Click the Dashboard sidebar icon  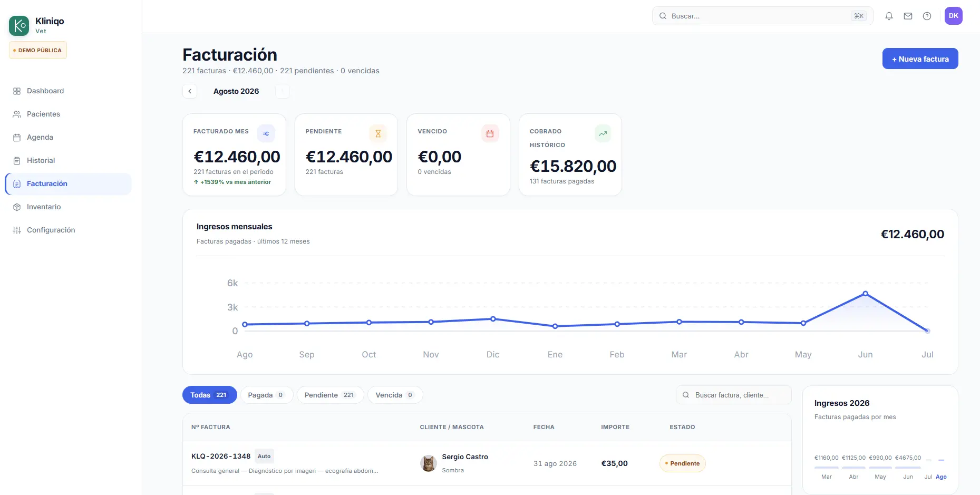[x=17, y=91]
